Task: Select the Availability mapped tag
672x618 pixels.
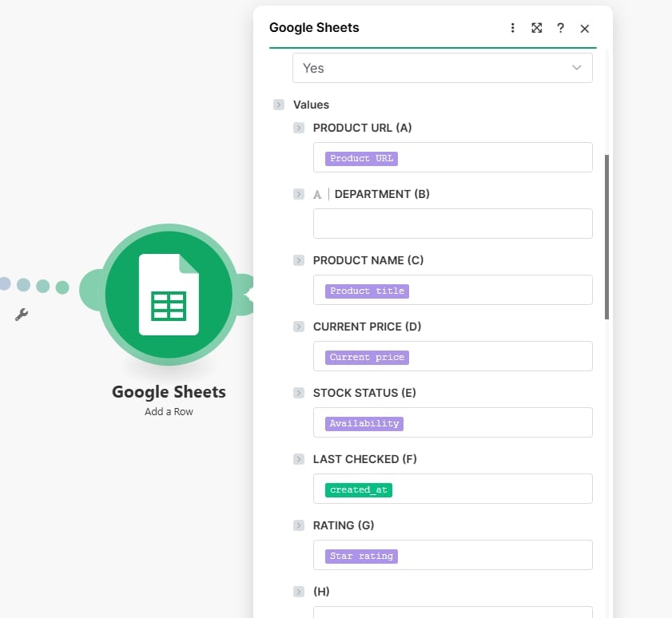Action: point(364,423)
